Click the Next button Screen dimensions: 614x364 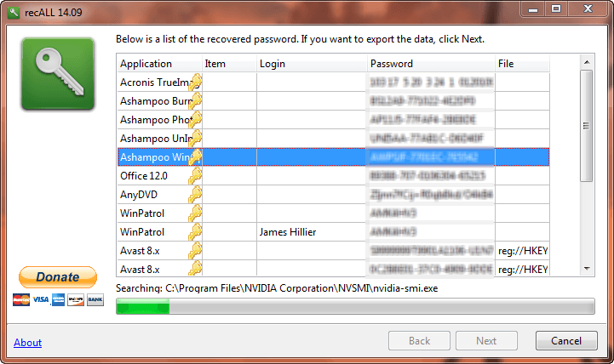click(486, 341)
